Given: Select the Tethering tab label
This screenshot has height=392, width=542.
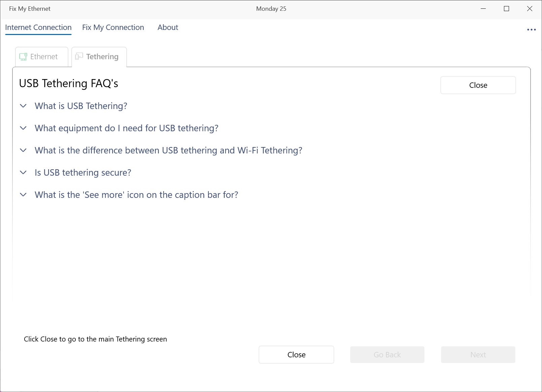Looking at the screenshot, I should pos(102,57).
